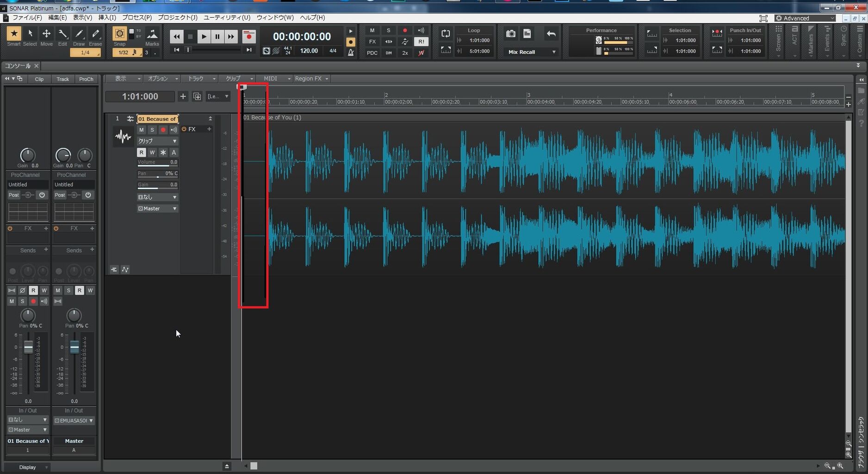
Task: Take a Mix Recall snapshot camera icon
Action: point(511,34)
